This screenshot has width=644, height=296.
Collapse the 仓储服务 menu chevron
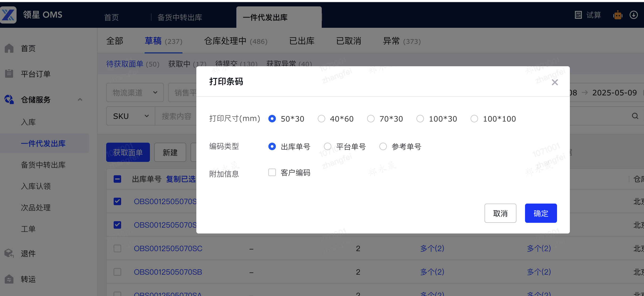[x=80, y=100]
